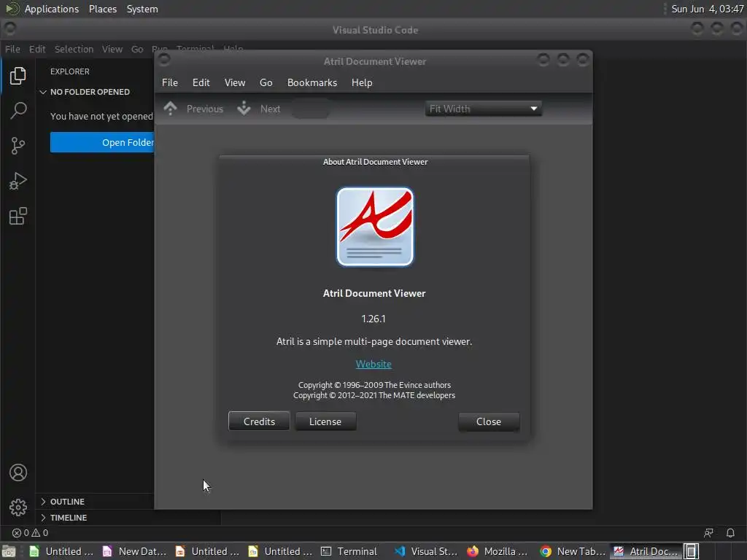Open Atril Go menu

(266, 82)
